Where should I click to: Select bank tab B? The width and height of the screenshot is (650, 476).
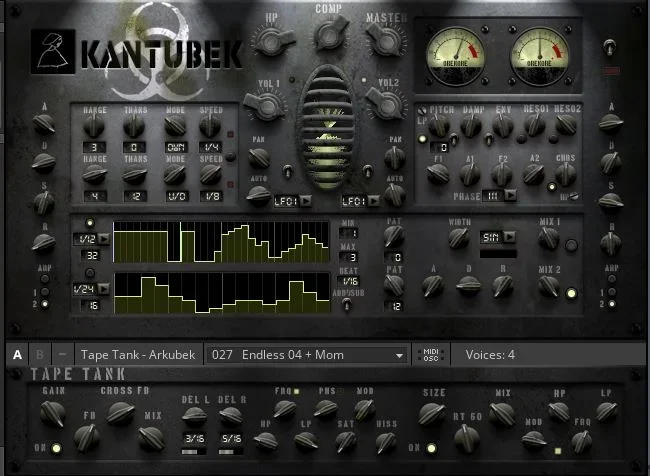coord(41,355)
